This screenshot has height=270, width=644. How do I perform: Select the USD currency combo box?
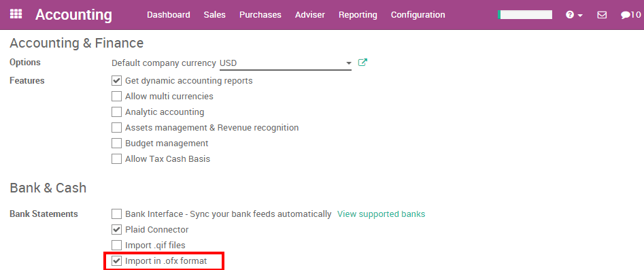pos(286,63)
